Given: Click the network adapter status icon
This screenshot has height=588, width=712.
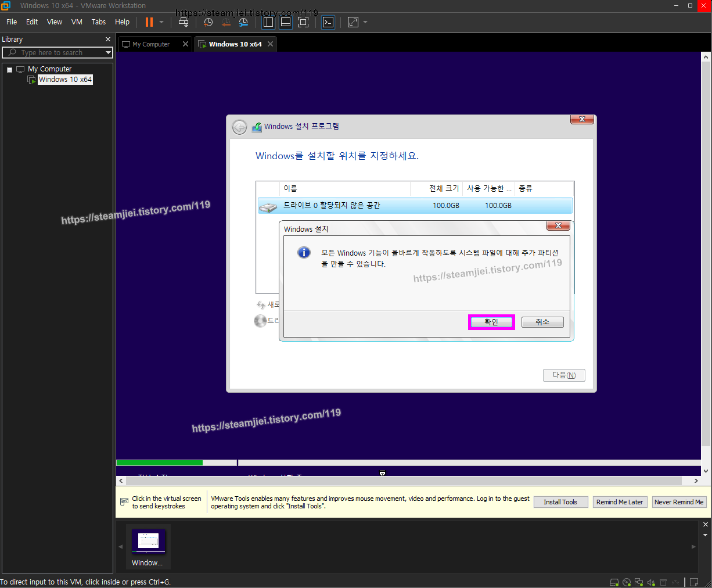Looking at the screenshot, I should pos(639,582).
